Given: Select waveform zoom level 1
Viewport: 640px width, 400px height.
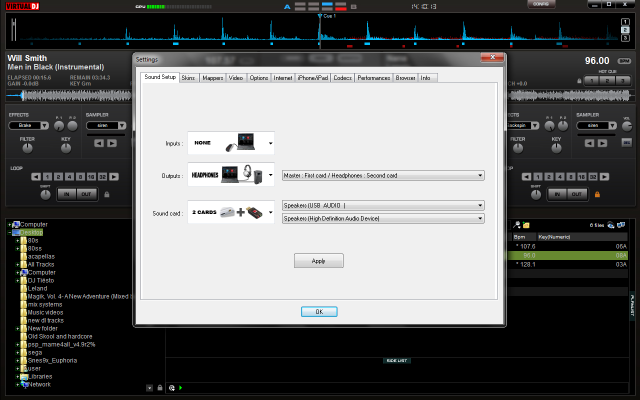Looking at the screenshot, I should 625,22.
